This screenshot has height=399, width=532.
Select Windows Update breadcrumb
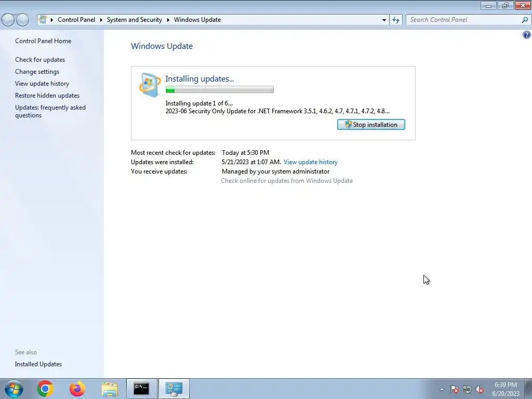point(197,20)
